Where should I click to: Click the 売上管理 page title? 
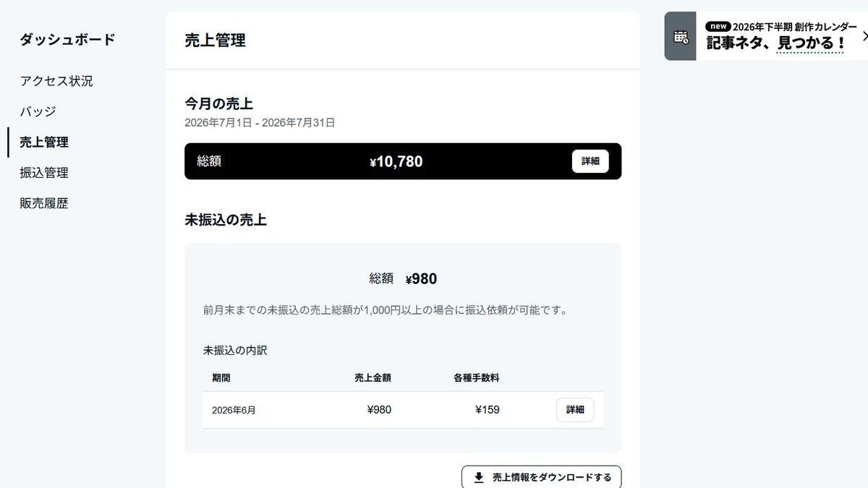click(x=216, y=40)
